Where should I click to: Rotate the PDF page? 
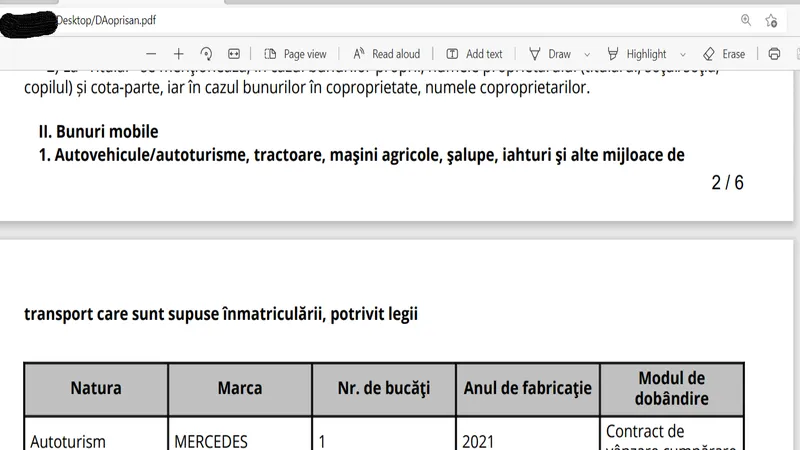tap(206, 54)
